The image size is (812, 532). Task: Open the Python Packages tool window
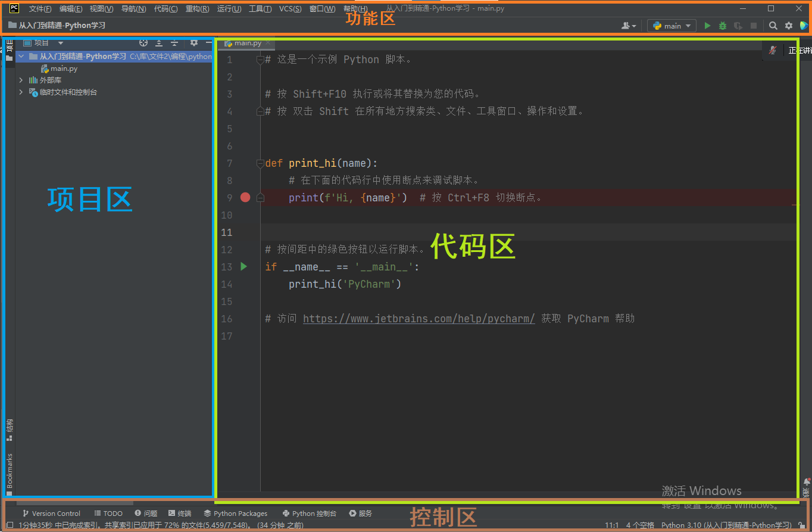point(236,513)
